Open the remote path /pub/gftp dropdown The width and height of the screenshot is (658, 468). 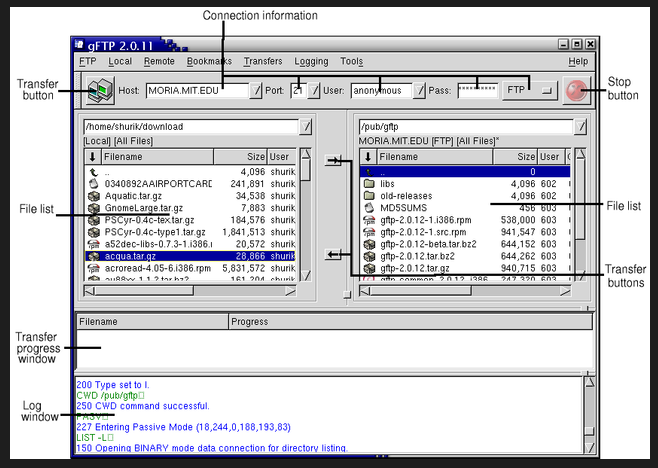(580, 127)
